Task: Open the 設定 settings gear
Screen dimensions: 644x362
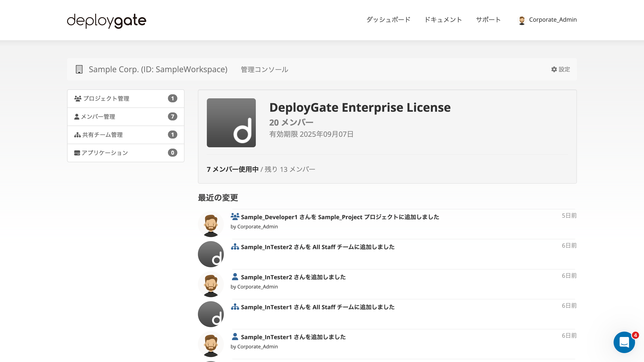Action: coord(560,69)
